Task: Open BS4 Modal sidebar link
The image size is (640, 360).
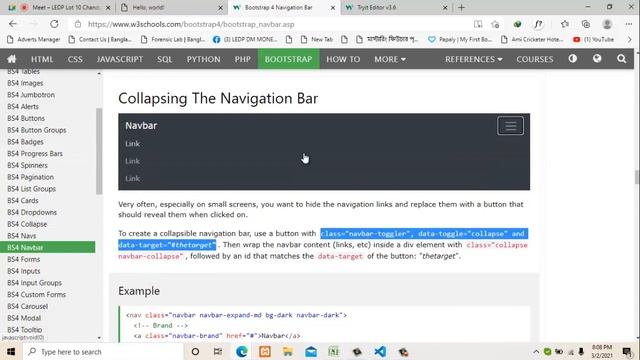Action: [24, 318]
